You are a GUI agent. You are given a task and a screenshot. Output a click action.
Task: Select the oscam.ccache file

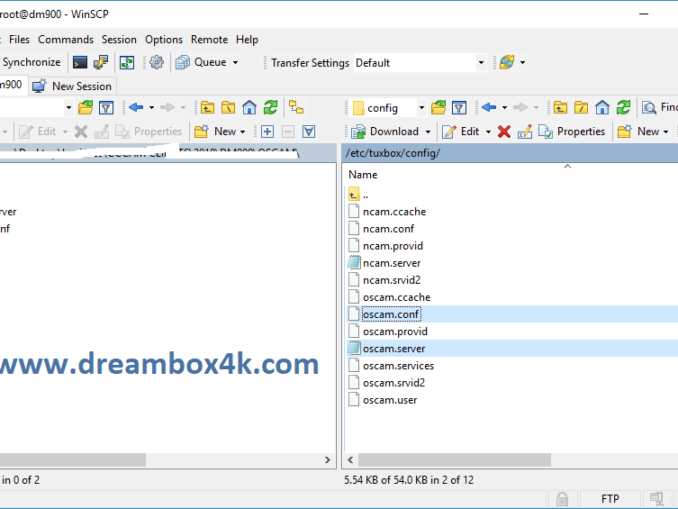[390, 297]
